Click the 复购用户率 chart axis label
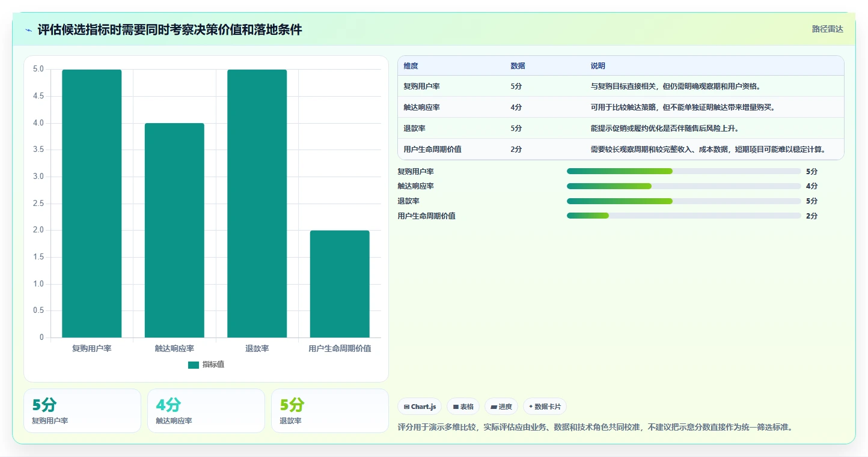Screen dimensions: 868x457 [91, 348]
